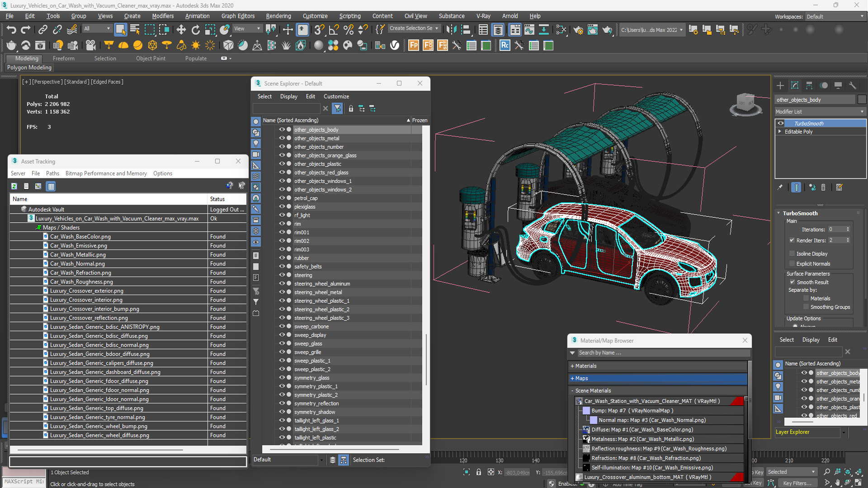
Task: Remove modifier with the trash icon
Action: click(x=823, y=187)
